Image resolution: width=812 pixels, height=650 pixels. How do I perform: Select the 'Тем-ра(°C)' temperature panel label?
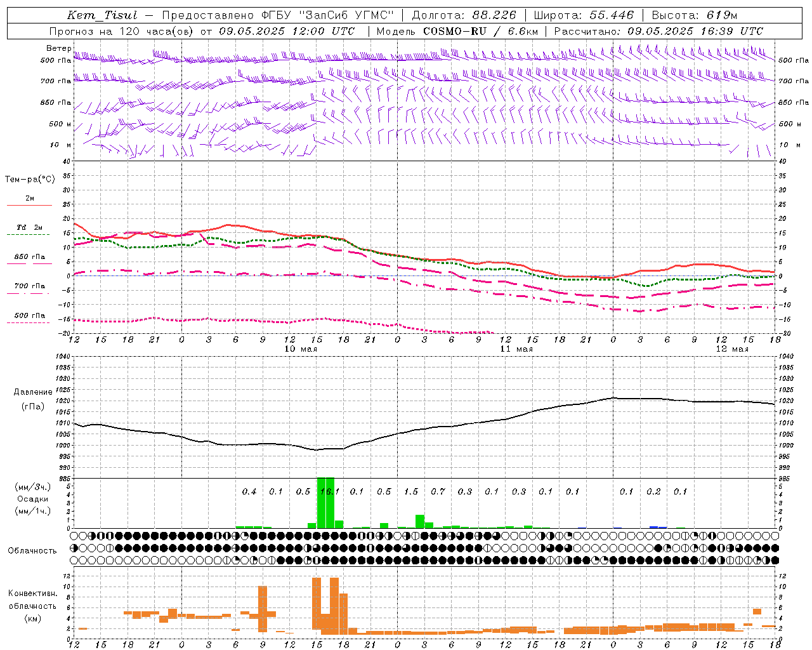[x=30, y=180]
